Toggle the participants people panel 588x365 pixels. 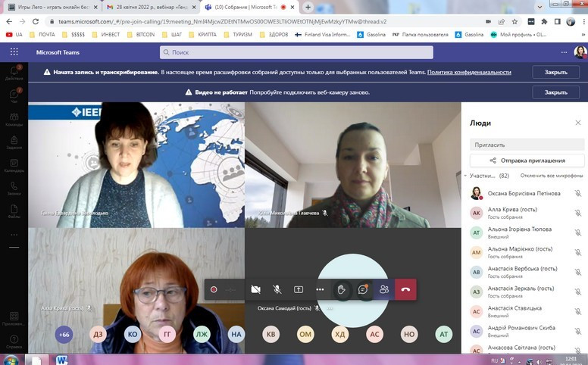[x=384, y=289]
